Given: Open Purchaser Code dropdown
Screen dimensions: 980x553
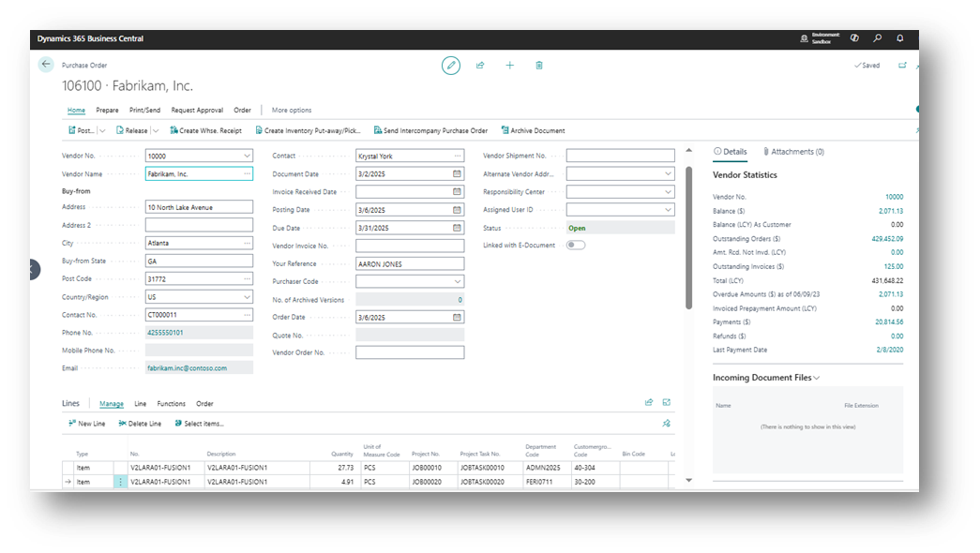Looking at the screenshot, I should pos(458,282).
